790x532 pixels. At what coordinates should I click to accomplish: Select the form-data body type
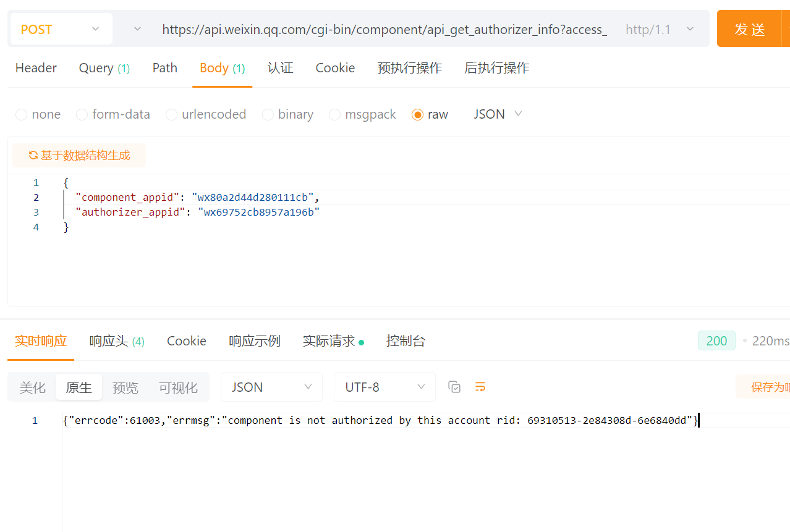113,114
